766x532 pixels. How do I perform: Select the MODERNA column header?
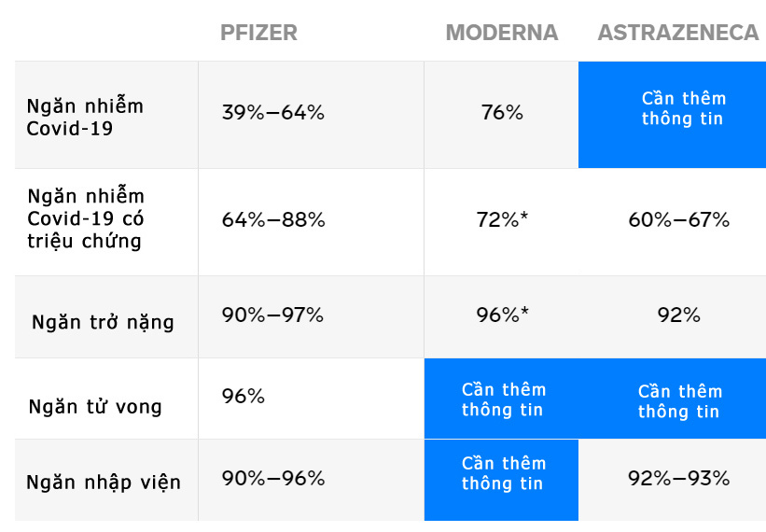point(501,33)
